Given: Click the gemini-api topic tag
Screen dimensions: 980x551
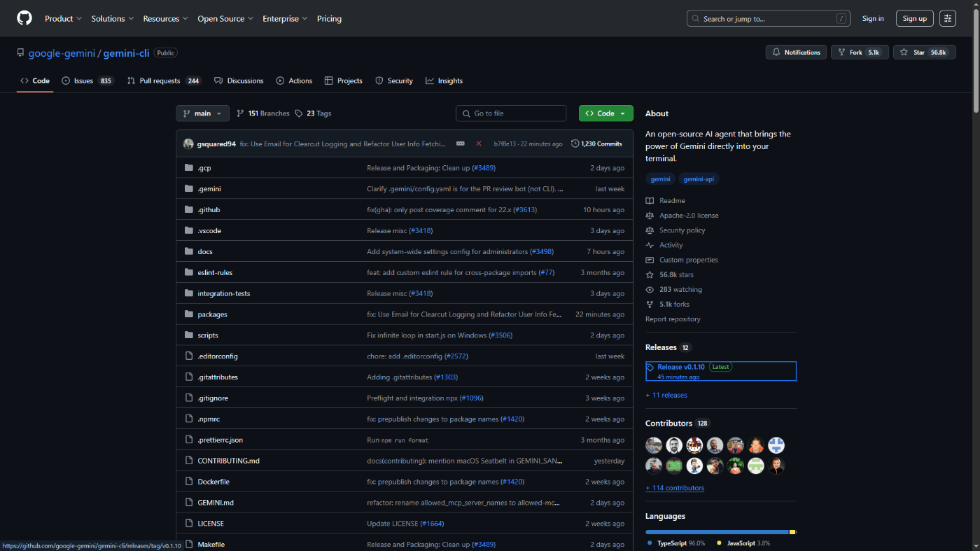Looking at the screenshot, I should pyautogui.click(x=699, y=179).
